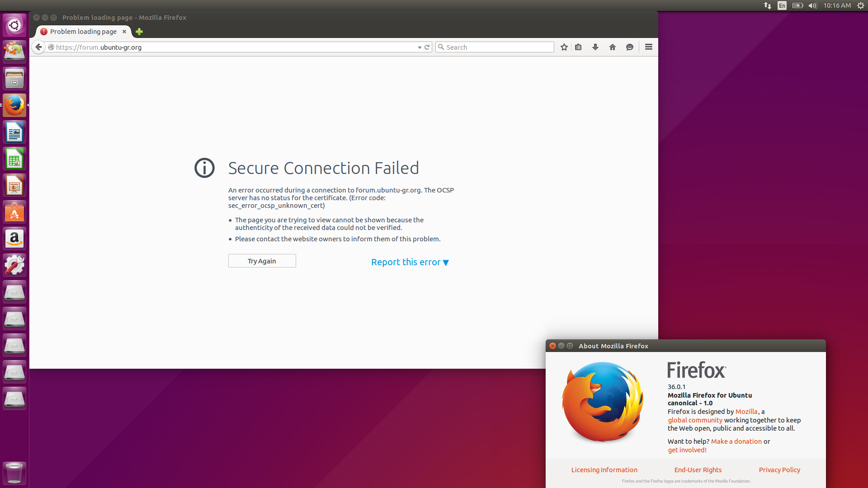The image size is (868, 488).
Task: Open the sound volume indicator
Action: click(x=813, y=5)
